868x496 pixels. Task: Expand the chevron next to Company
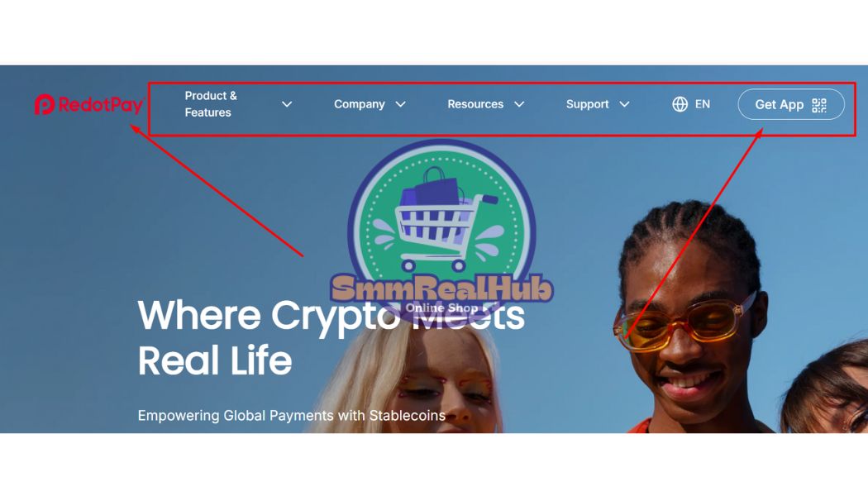pos(401,104)
